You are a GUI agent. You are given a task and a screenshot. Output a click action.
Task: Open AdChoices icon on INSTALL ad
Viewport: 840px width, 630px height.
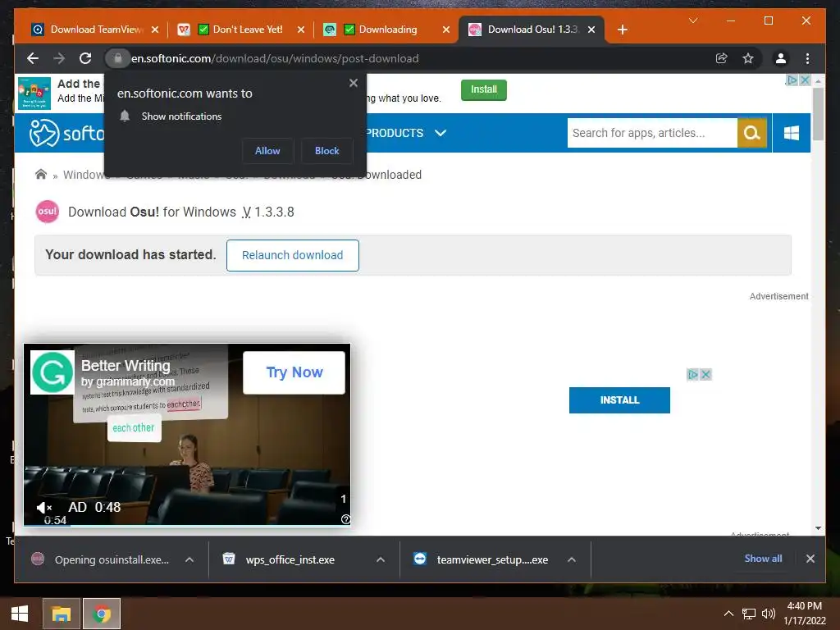click(x=692, y=374)
